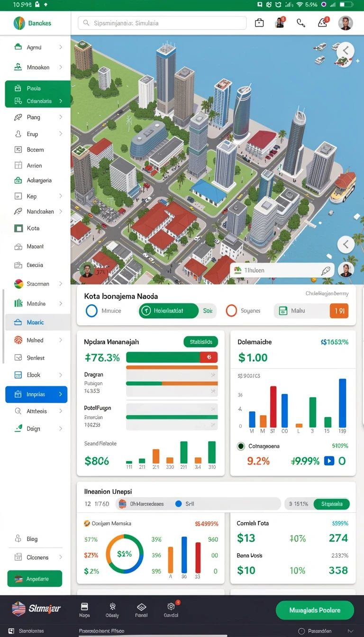Expand the Piang sidebar chevron
Viewport: 364px width, 637px height.
coord(61,117)
